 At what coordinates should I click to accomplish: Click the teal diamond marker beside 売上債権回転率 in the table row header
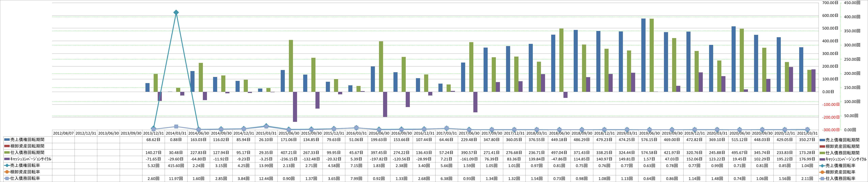pyautogui.click(x=7, y=166)
